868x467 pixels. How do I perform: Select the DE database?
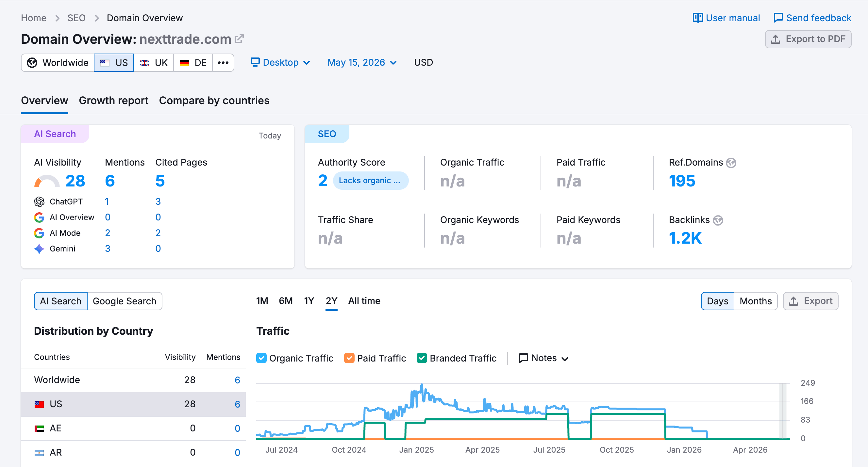tap(193, 63)
